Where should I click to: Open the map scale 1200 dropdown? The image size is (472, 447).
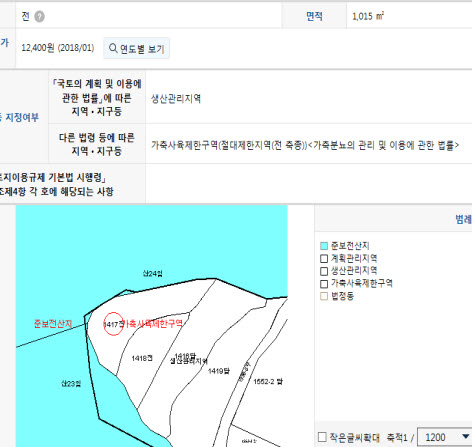445,437
